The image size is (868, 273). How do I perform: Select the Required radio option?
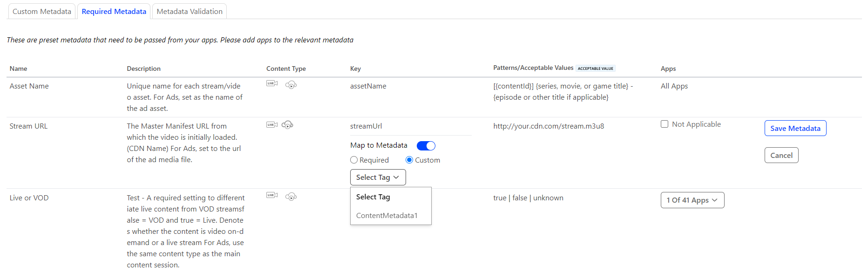click(x=354, y=160)
